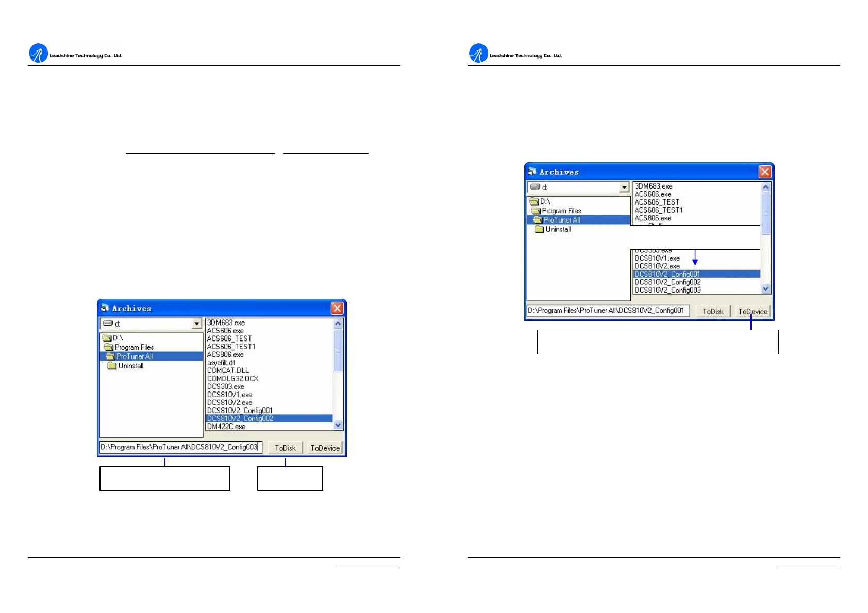
Task: Select ACS806.exe in right Archives file list
Action: [x=653, y=218]
